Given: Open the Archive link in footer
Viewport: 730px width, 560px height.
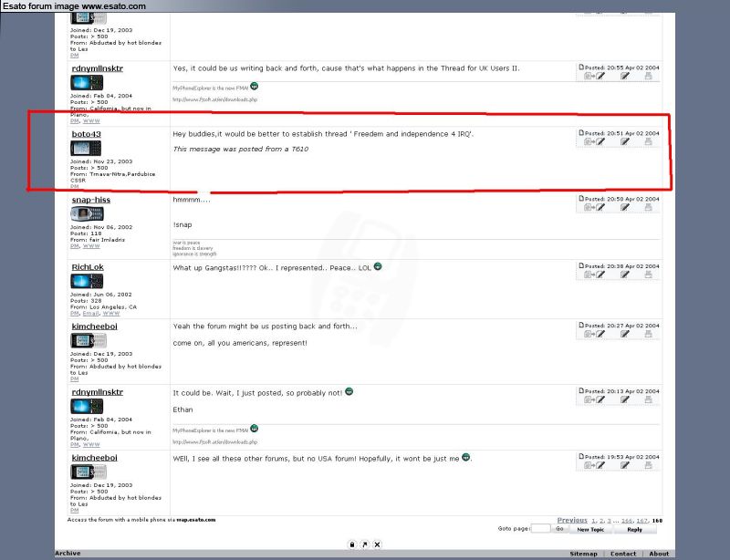Looking at the screenshot, I should coord(68,554).
